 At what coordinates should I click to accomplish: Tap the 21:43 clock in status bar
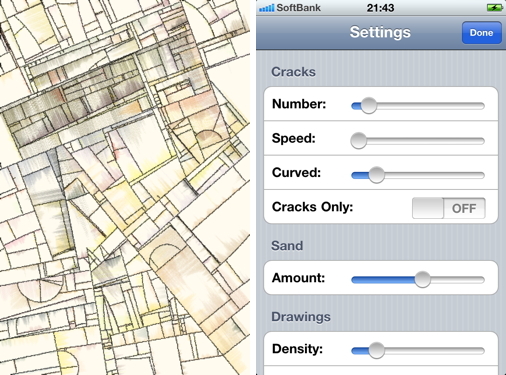coord(380,8)
